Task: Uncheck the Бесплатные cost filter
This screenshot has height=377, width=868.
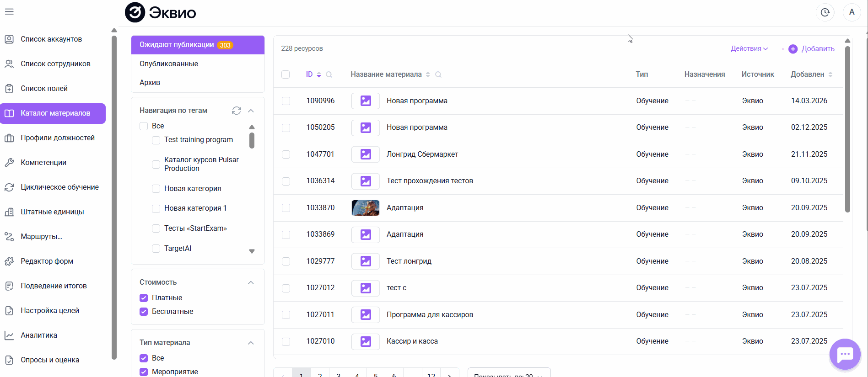Action: pyautogui.click(x=144, y=312)
